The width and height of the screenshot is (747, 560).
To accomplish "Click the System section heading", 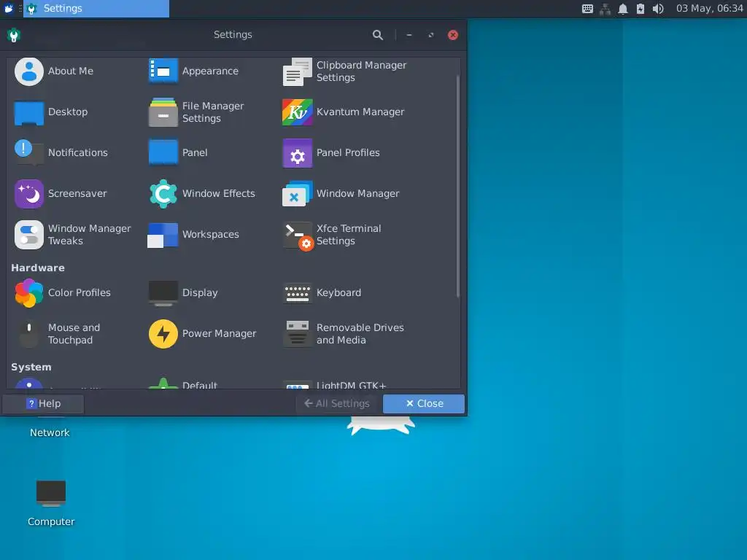I will [31, 367].
